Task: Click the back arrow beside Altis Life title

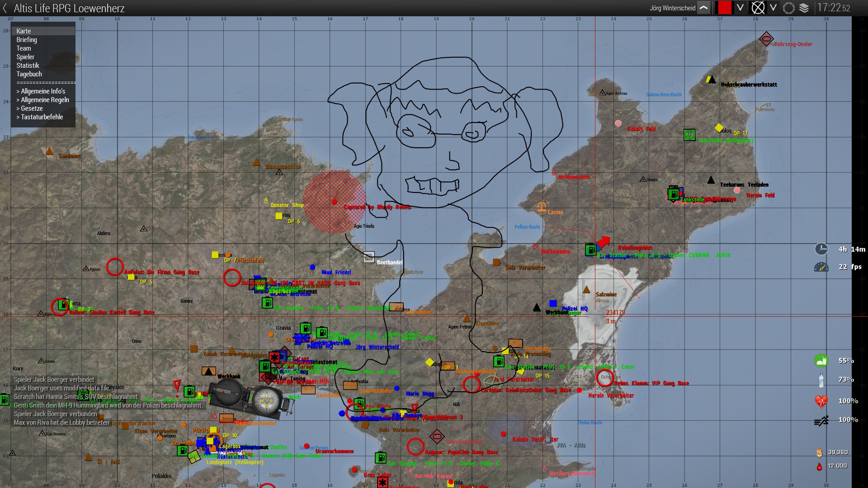Action: pyautogui.click(x=5, y=8)
